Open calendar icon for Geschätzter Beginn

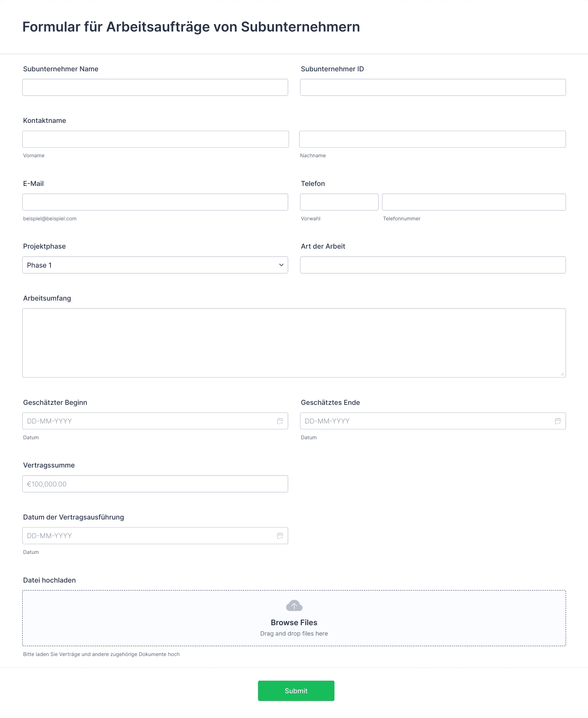(280, 421)
